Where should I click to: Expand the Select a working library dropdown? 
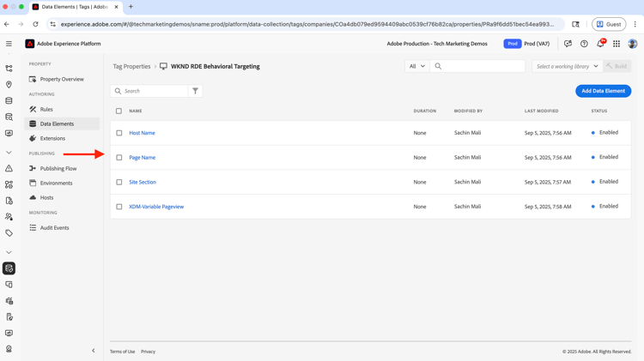point(567,66)
